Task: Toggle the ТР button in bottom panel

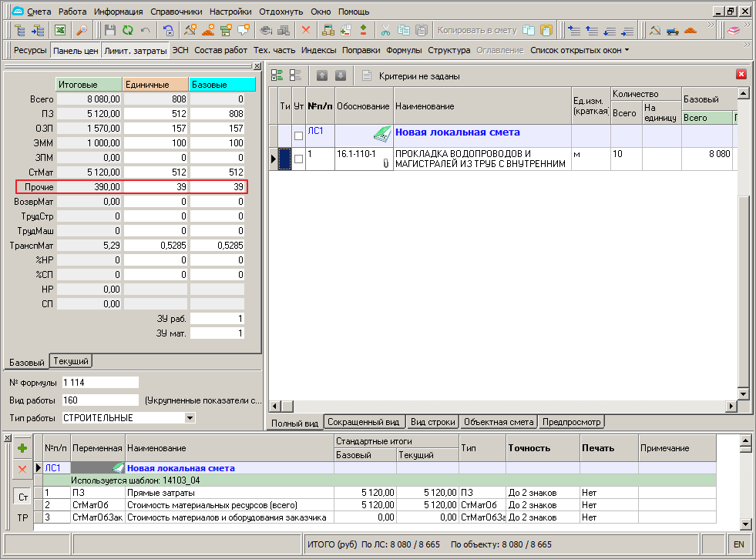Action: pyautogui.click(x=23, y=517)
